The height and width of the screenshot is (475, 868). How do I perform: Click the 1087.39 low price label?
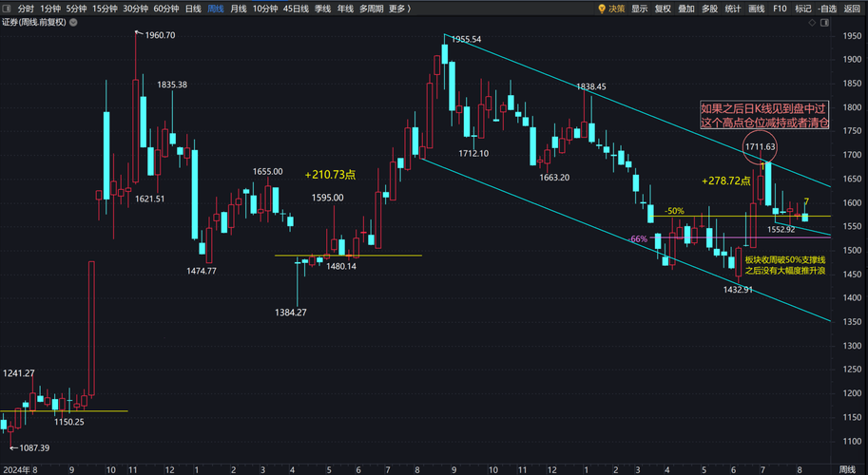click(x=34, y=447)
